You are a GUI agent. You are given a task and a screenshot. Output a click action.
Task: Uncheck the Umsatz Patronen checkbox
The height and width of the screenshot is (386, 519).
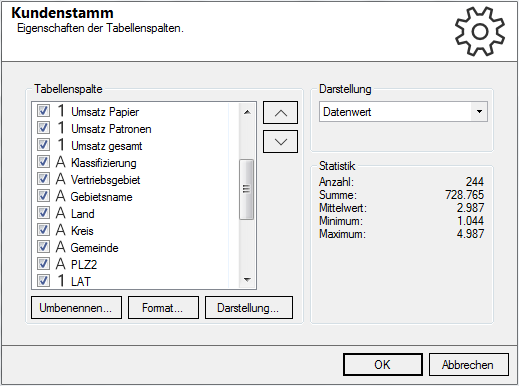pos(43,128)
